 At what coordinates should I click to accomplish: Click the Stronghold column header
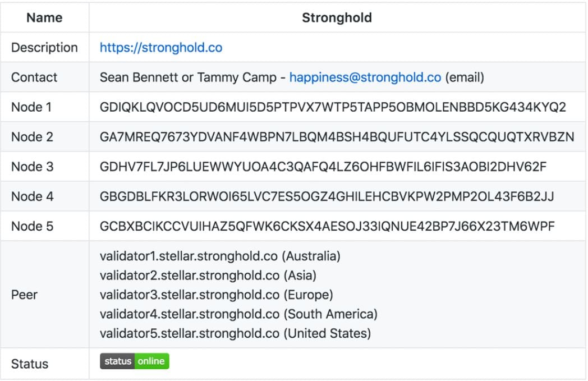(337, 17)
